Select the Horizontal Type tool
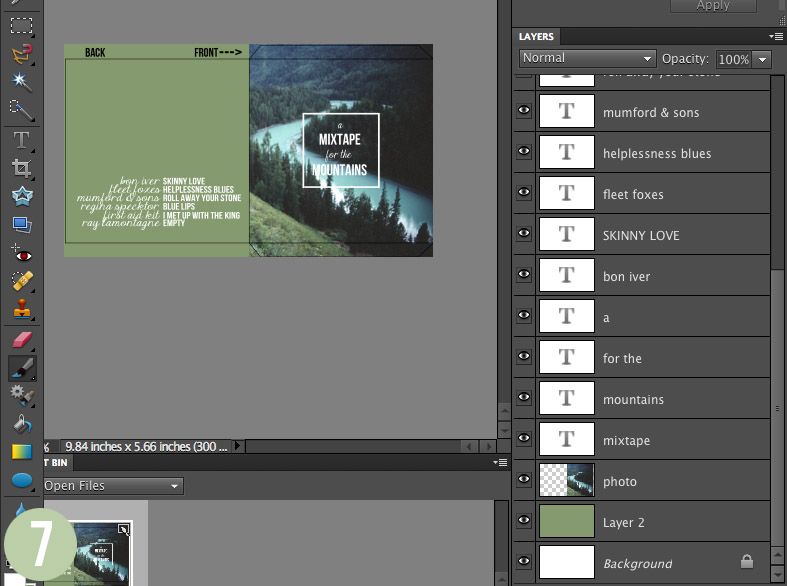 tap(21, 140)
